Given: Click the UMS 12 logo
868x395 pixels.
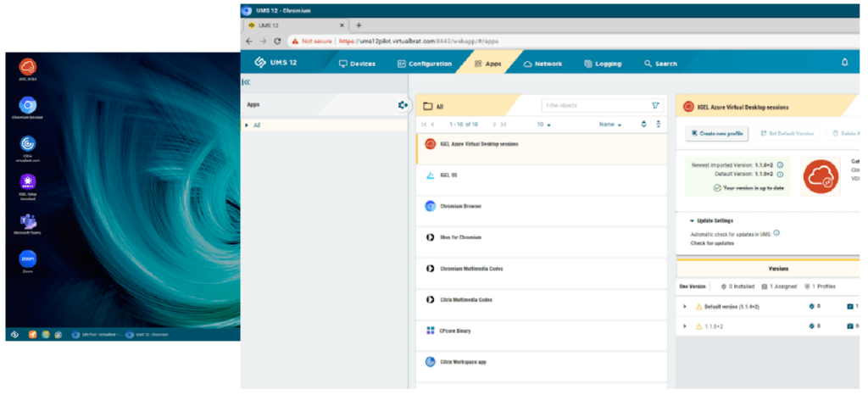Looking at the screenshot, I should pos(275,63).
